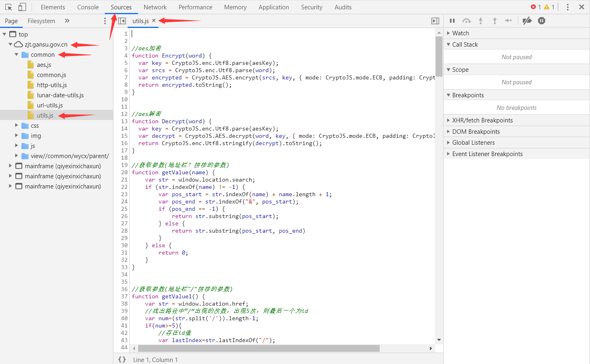Toggle the device toolbar icon
590x364 pixels.
(x=22, y=7)
